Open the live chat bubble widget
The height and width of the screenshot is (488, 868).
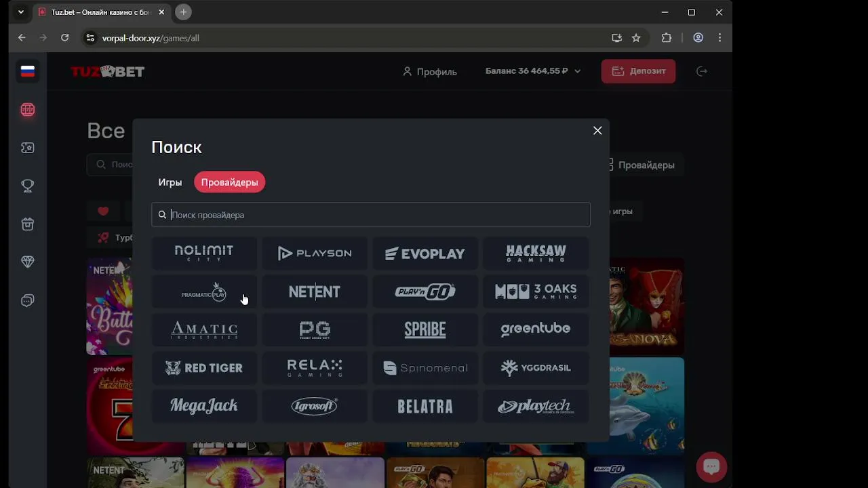pyautogui.click(x=711, y=466)
